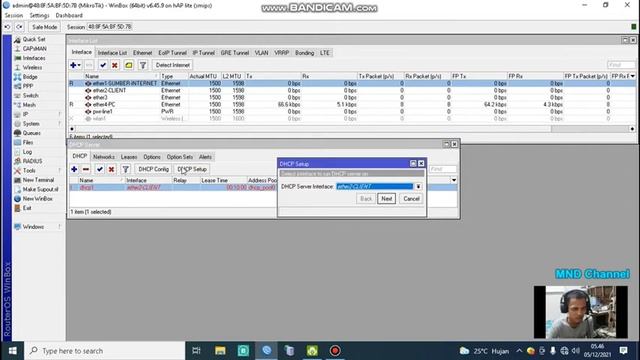This screenshot has height=360, width=640.
Task: Select ether2-CLIENT interface row
Action: coord(352,91)
